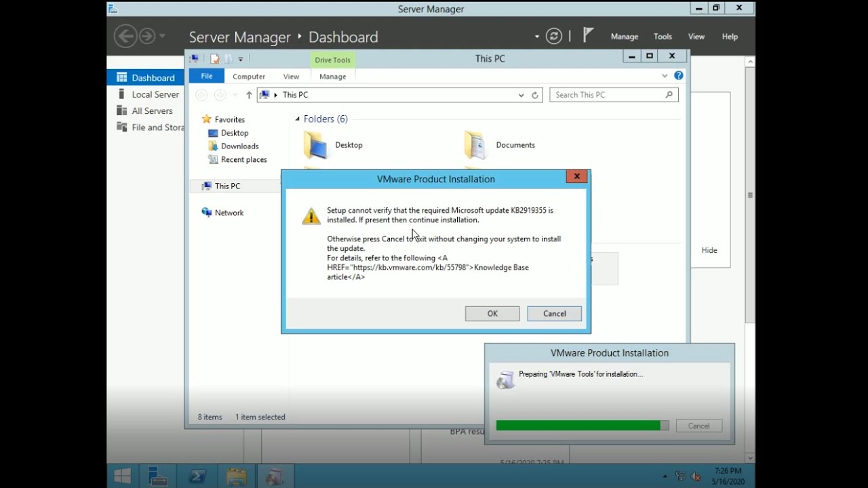Open the View ribbon tab in This PC

pos(291,77)
